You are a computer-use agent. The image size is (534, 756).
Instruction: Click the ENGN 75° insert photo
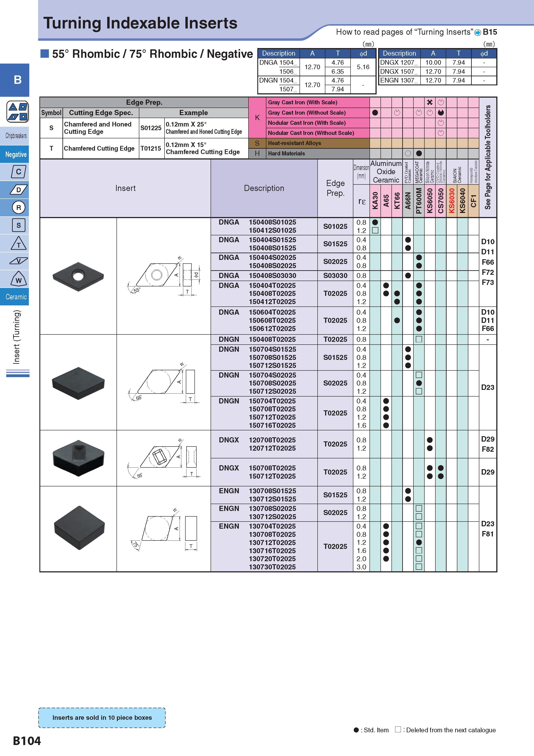tap(79, 528)
